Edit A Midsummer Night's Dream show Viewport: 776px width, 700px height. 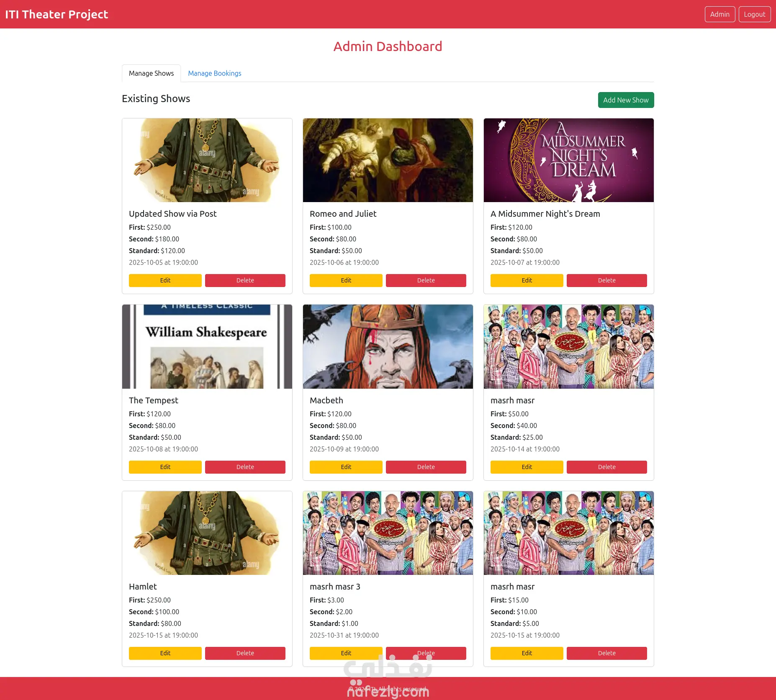point(527,280)
